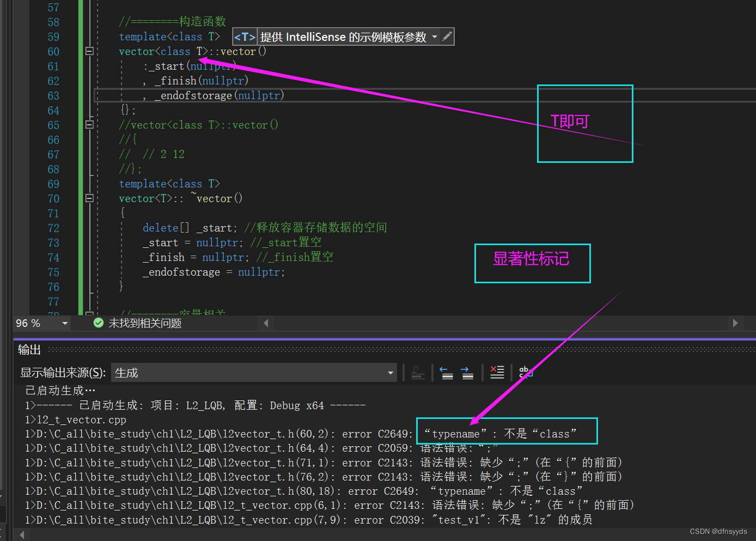This screenshot has height=541, width=756.
Task: Click the 未找到相关问题 status text
Action: [145, 324]
